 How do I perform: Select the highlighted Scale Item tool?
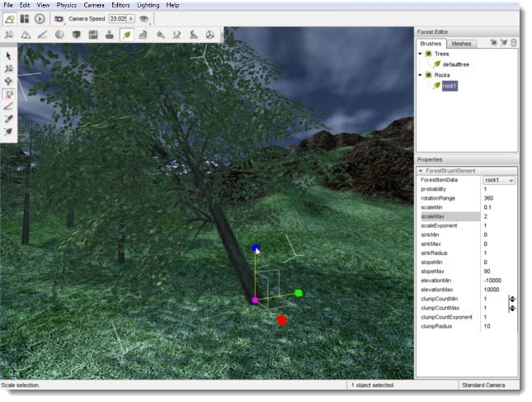[x=8, y=94]
